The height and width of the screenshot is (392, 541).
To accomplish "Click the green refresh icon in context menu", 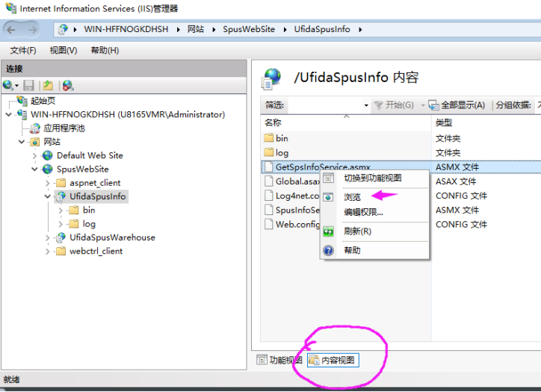I will [x=328, y=231].
